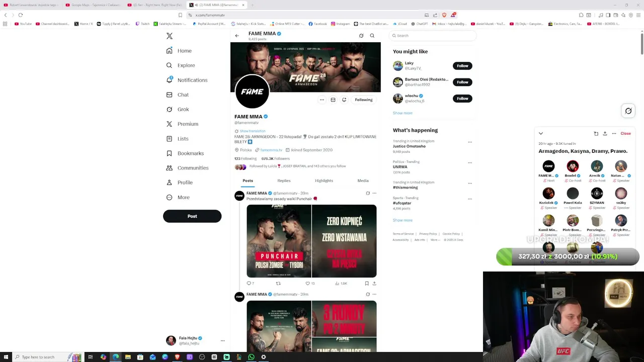This screenshot has height=362, width=644.
Task: Open the Bookmarks icon in sidebar
Action: (170, 153)
